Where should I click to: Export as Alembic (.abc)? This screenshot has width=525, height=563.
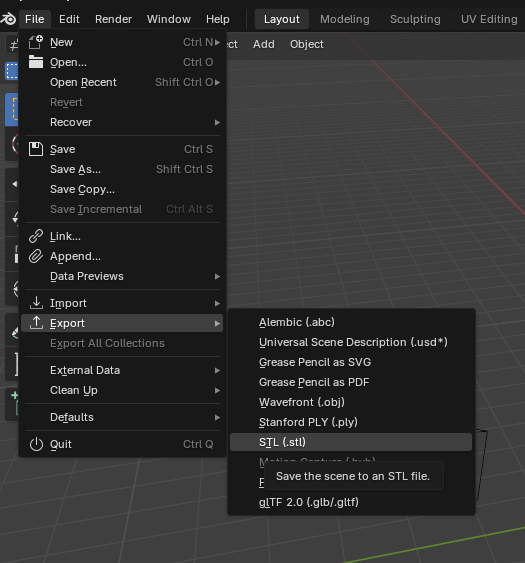pyautogui.click(x=351, y=322)
